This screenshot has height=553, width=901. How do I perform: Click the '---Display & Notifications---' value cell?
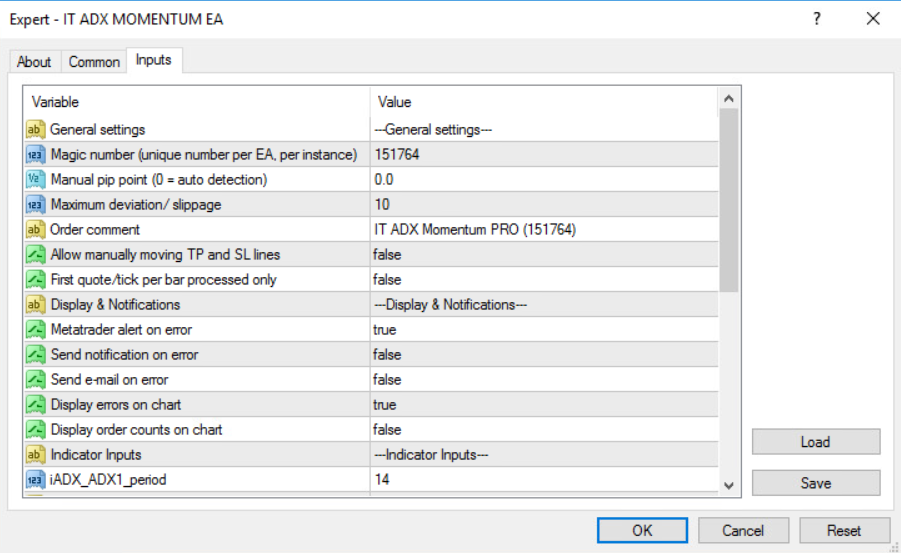544,305
